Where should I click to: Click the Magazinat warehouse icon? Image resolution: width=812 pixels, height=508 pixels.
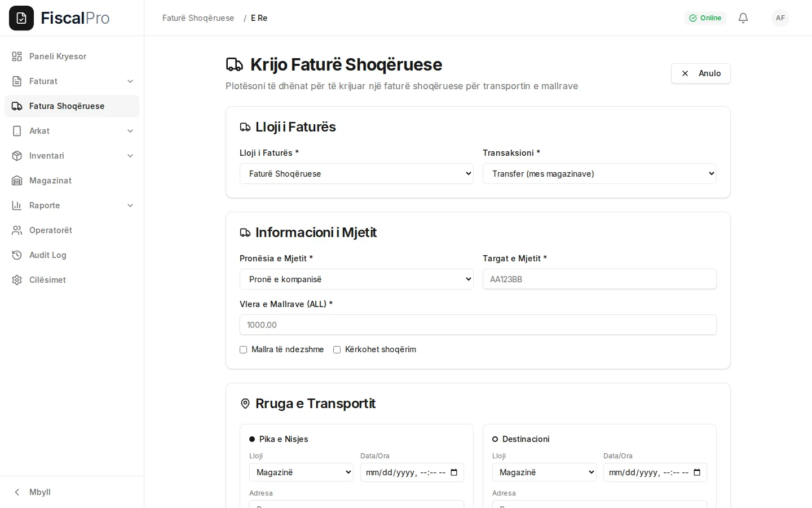[17, 181]
